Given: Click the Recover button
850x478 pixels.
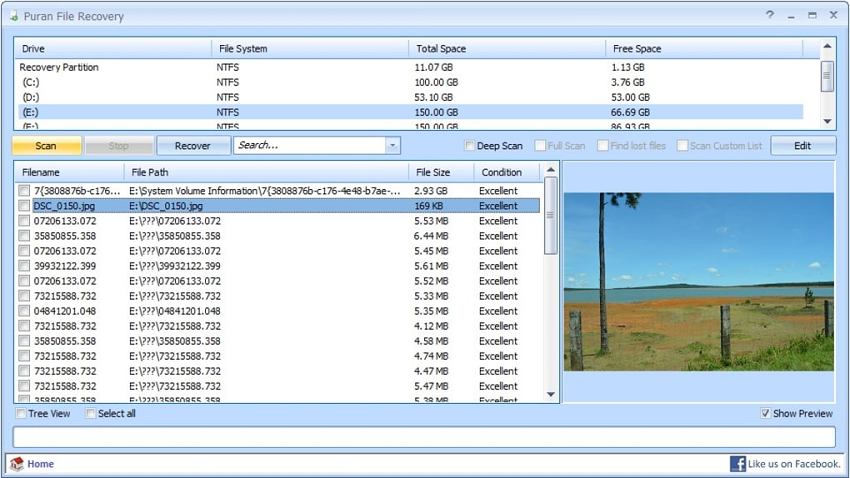Looking at the screenshot, I should click(192, 146).
